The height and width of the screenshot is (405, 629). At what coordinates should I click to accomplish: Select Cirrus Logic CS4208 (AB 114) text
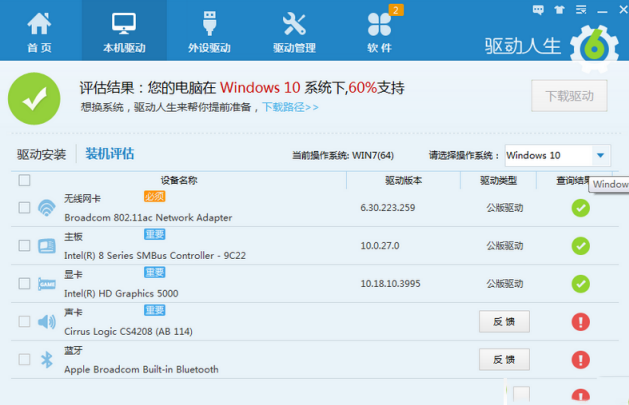coord(128,332)
